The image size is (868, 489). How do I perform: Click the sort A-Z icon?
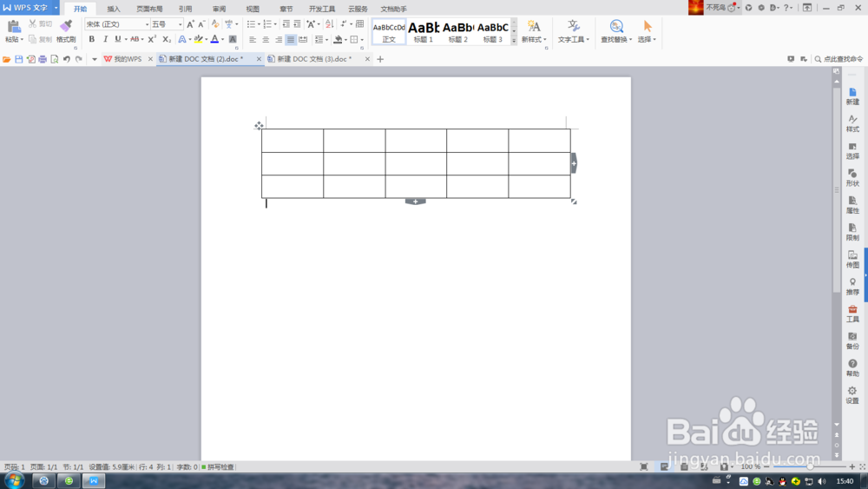(329, 24)
